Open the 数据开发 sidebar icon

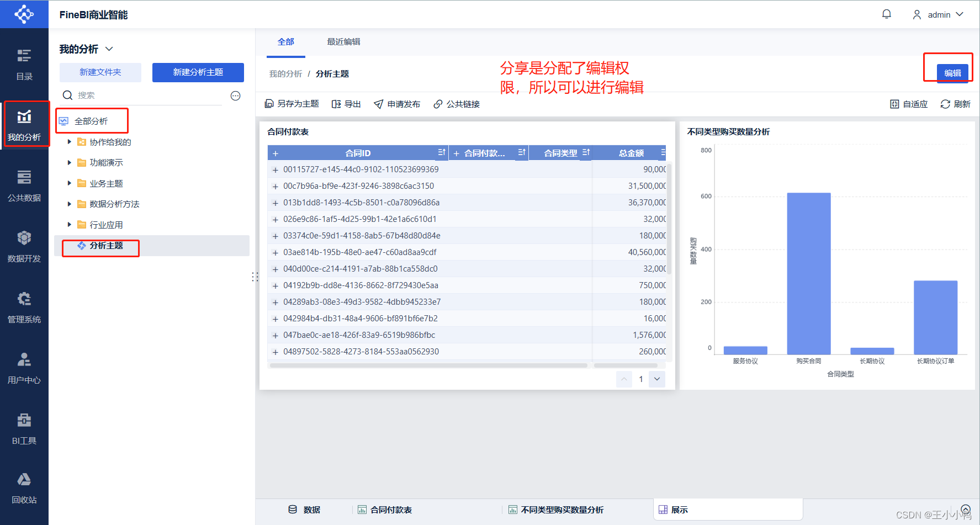[24, 238]
